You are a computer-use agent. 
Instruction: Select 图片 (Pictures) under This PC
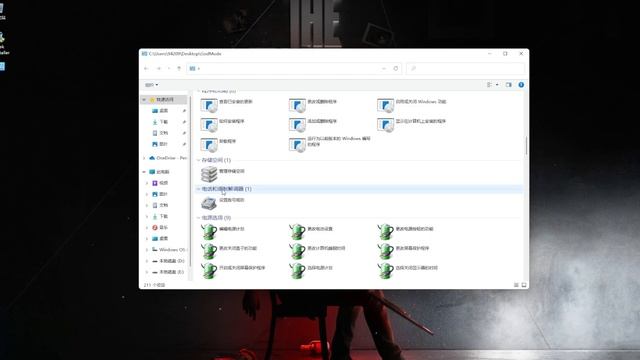[x=160, y=194]
